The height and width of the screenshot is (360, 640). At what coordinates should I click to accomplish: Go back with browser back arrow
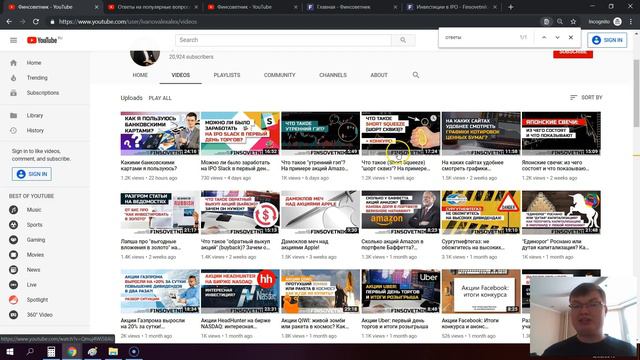pos(9,22)
